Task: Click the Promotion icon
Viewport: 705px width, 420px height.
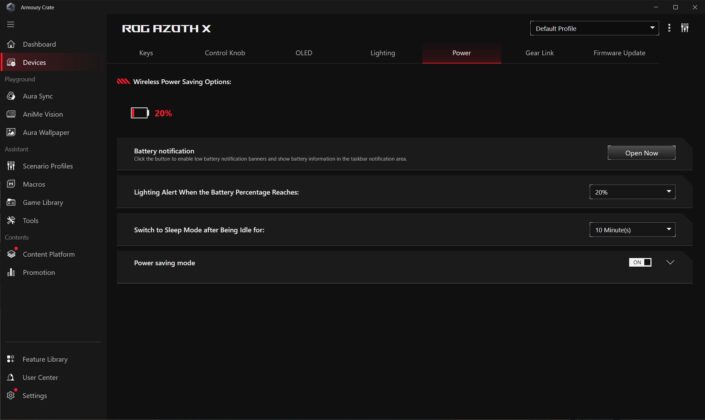Action: [x=11, y=272]
